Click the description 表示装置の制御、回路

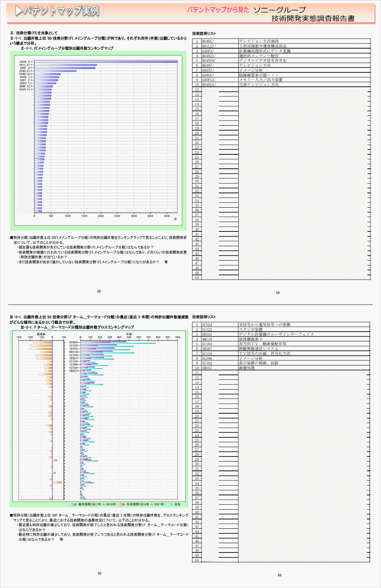pos(259,363)
